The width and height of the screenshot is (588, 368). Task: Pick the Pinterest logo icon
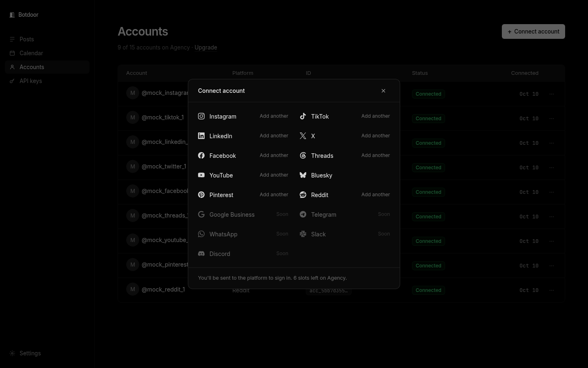(201, 195)
